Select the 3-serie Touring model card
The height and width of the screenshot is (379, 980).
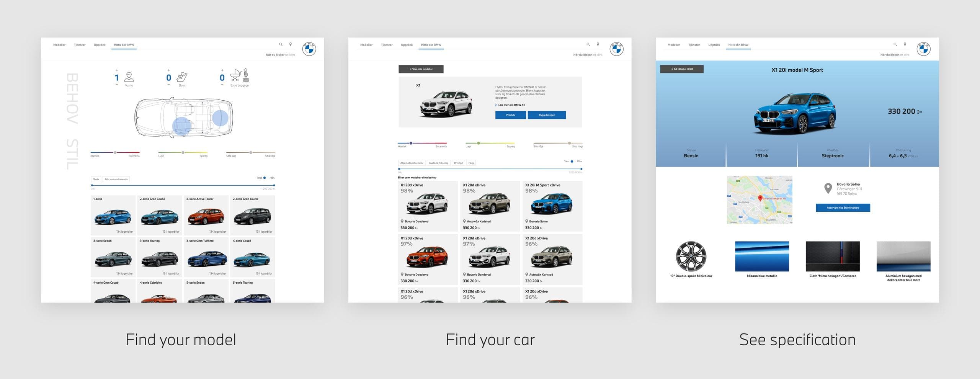159,257
